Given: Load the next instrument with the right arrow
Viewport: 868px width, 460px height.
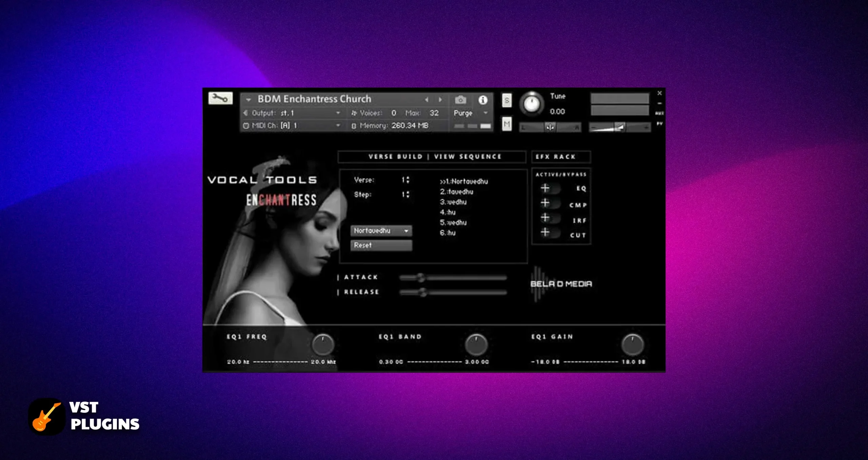Looking at the screenshot, I should click(x=440, y=100).
